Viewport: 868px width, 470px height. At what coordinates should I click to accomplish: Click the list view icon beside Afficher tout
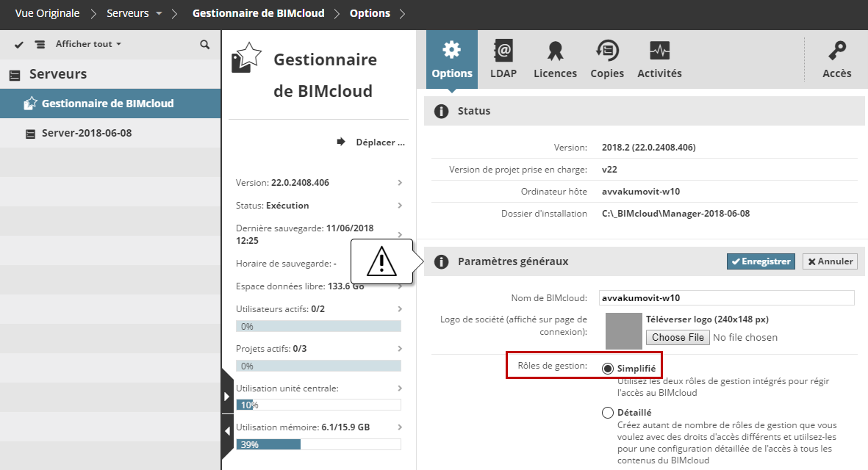(x=40, y=44)
